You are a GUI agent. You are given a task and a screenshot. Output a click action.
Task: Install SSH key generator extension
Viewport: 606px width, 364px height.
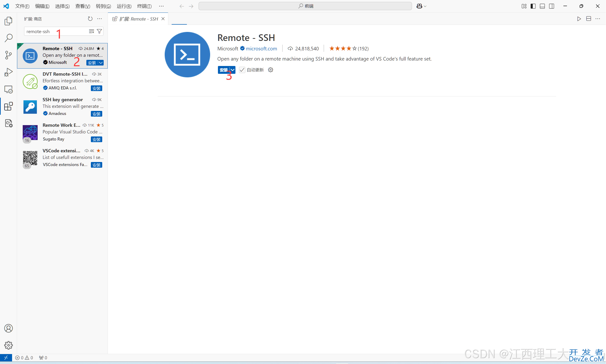click(96, 114)
